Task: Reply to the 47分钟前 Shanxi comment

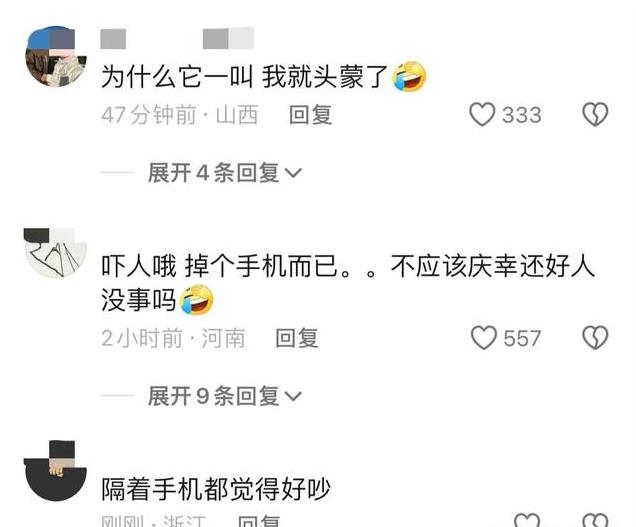Action: coord(311,115)
